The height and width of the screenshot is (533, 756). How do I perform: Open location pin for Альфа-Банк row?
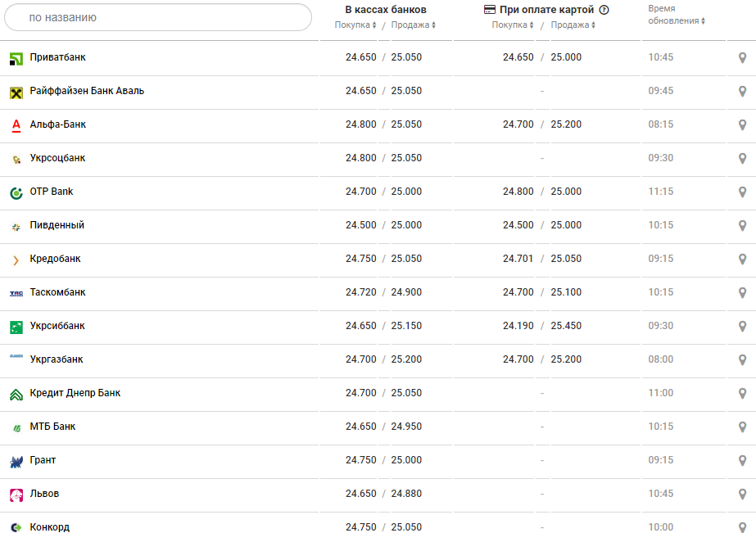[742, 125]
